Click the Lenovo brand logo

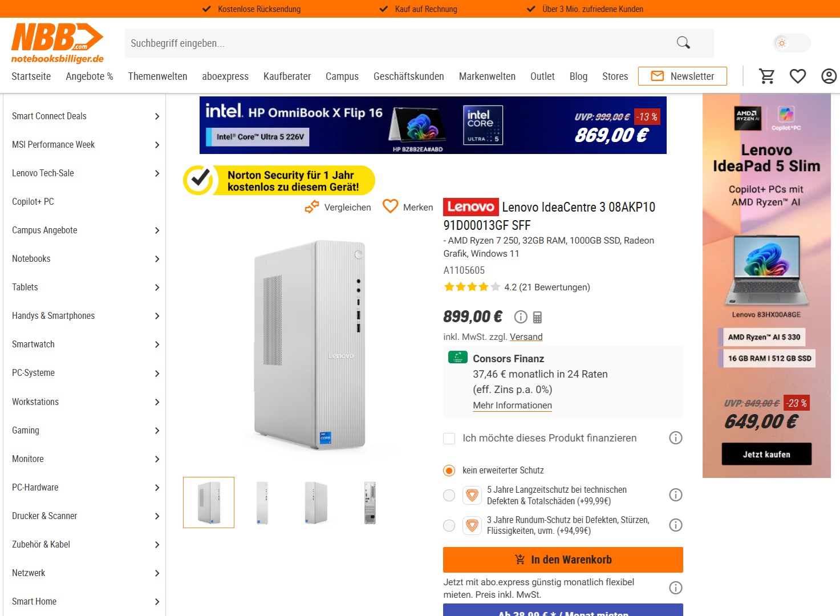tap(471, 206)
